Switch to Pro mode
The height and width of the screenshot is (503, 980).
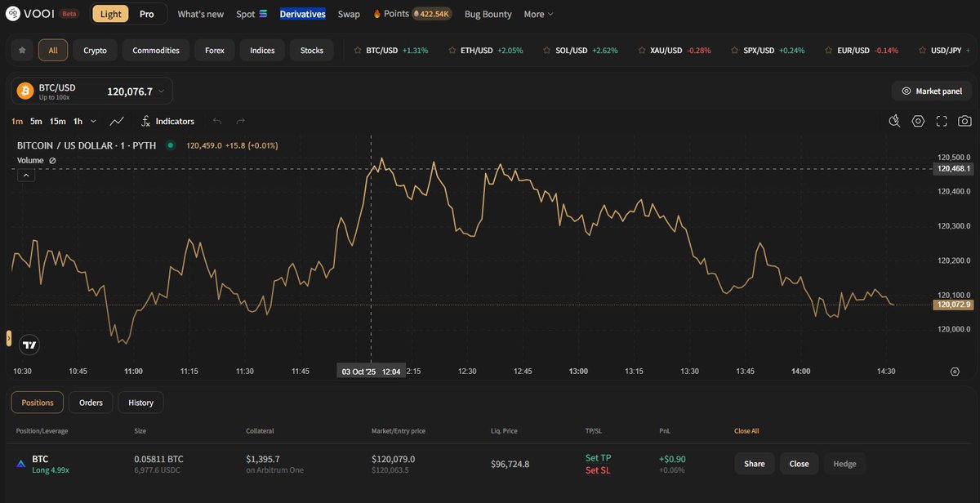pyautogui.click(x=147, y=14)
